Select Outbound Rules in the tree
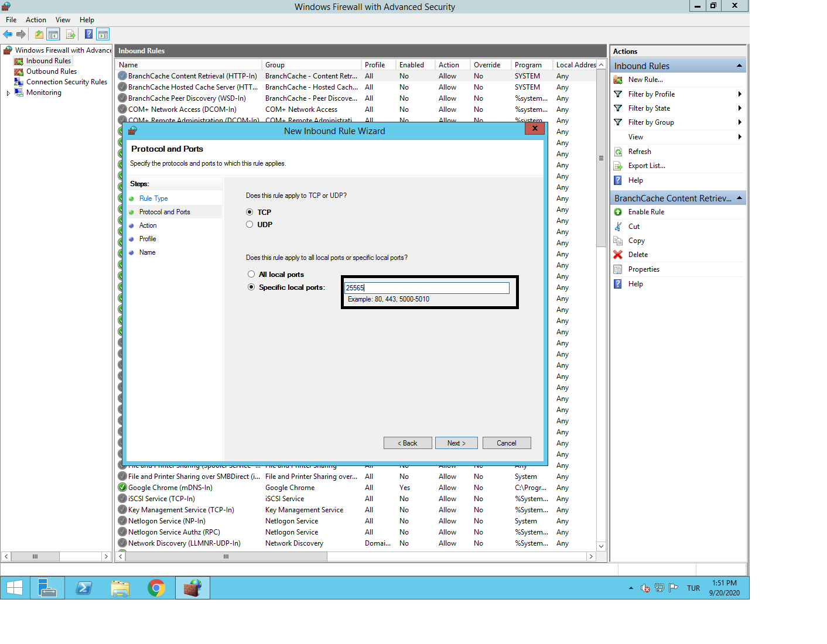827x644 pixels. tap(52, 71)
